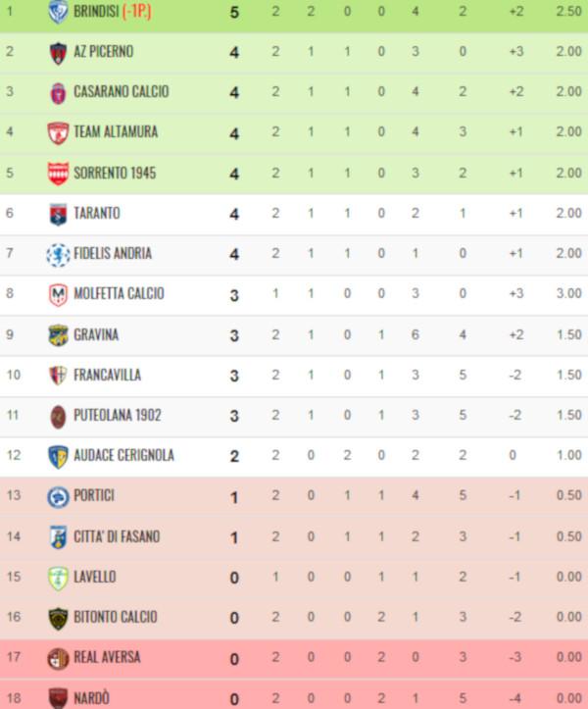
Task: Click the Gravina team logo
Action: click(58, 335)
